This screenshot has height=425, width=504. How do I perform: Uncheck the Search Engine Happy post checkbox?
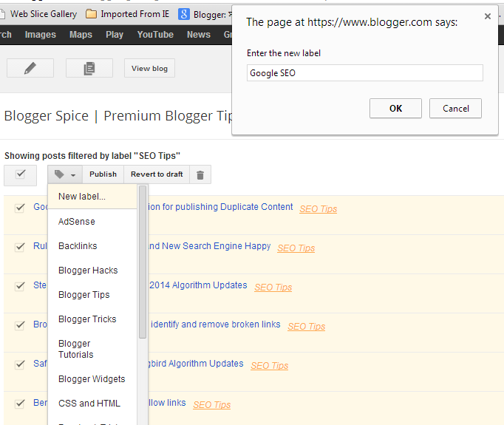(x=20, y=247)
